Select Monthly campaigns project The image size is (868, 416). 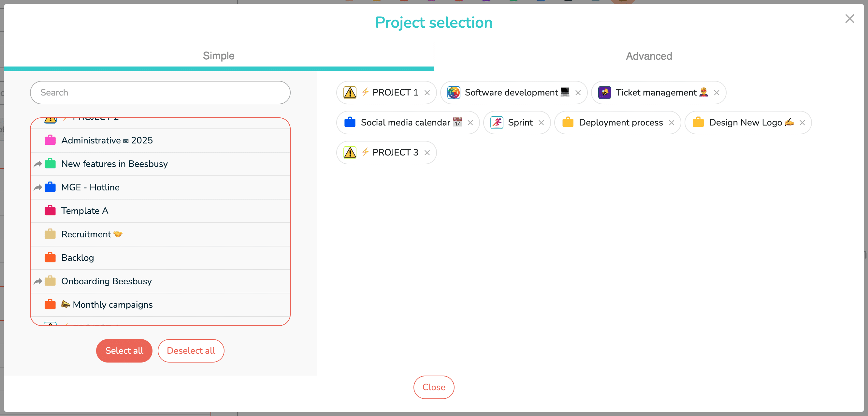[160, 305]
